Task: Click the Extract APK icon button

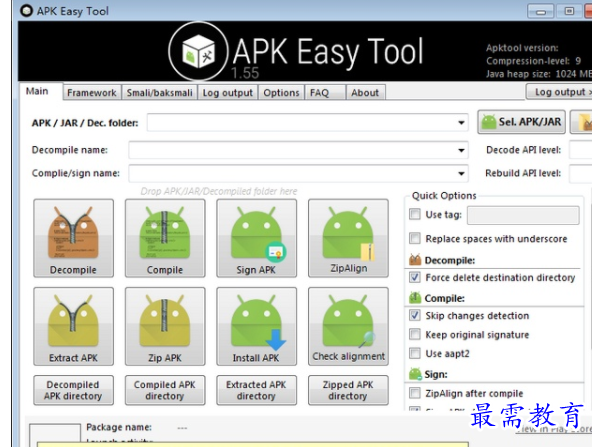Action: [74, 326]
